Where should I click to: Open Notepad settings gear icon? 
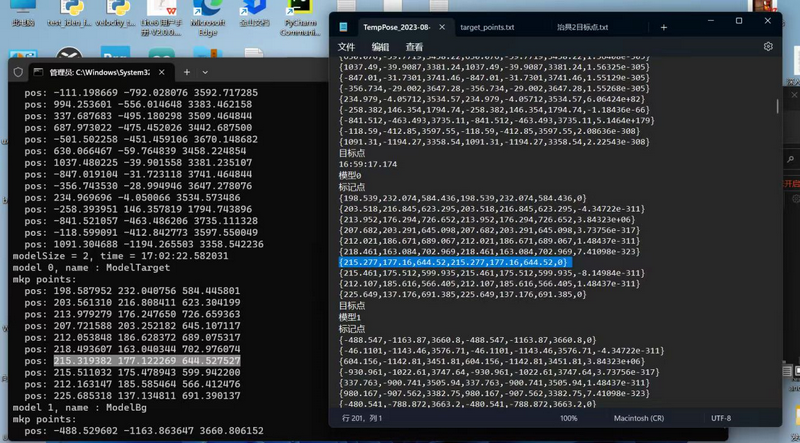point(768,47)
